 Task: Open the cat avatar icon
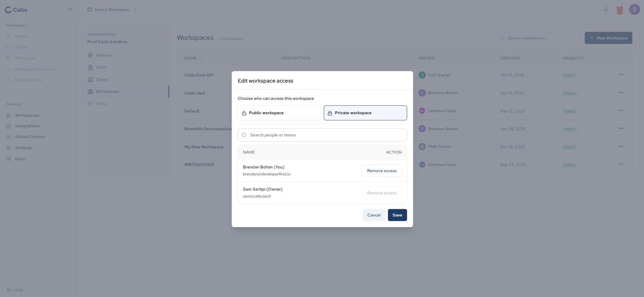click(620, 9)
